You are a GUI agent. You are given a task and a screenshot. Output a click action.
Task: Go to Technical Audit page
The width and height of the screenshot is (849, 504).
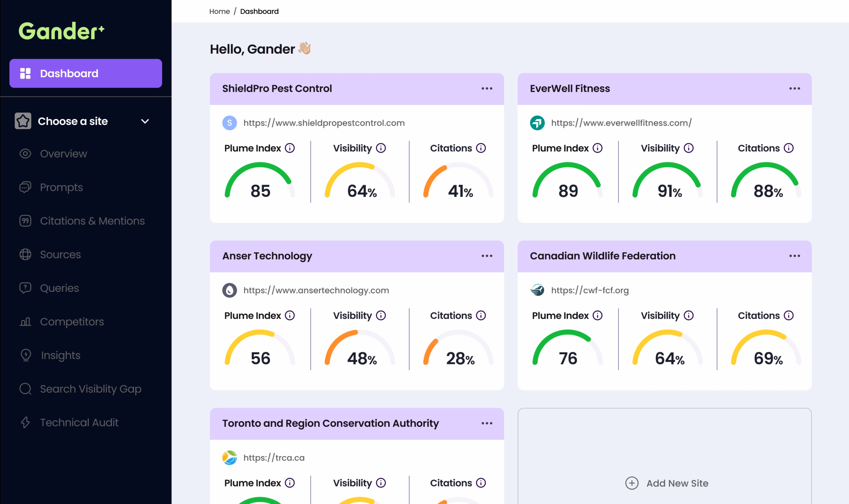point(69,422)
